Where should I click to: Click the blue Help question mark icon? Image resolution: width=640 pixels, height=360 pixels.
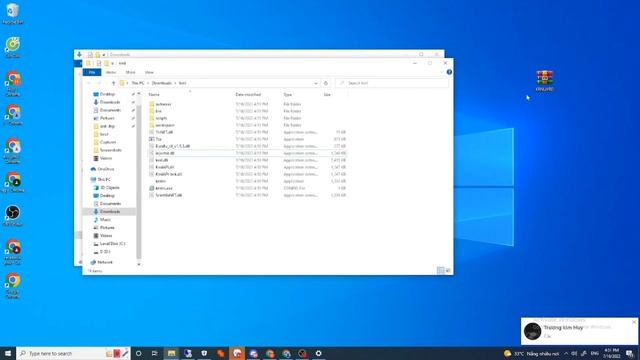pyautogui.click(x=449, y=72)
